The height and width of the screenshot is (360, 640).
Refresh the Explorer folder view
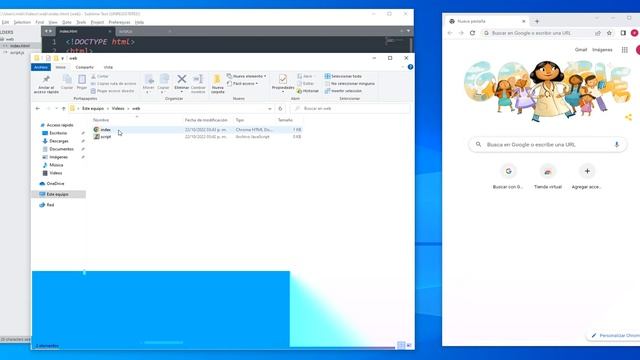(280, 109)
